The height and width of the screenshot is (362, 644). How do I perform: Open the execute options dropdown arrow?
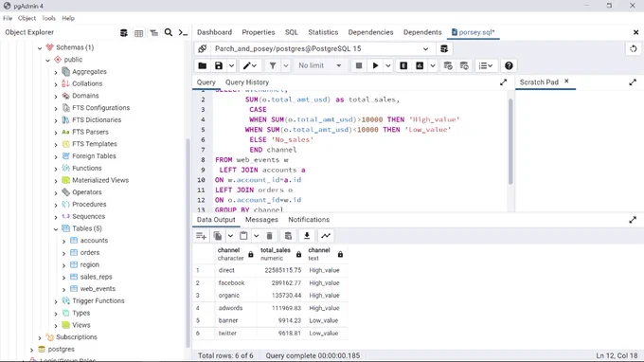pos(388,65)
